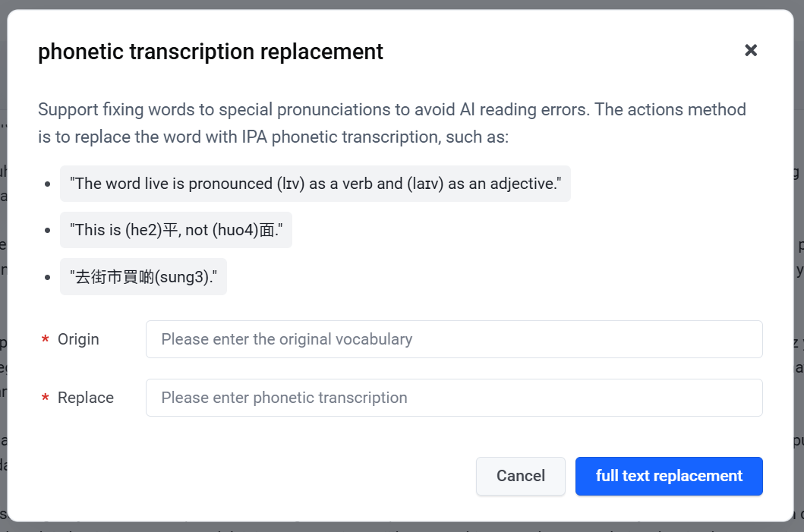Click the 'Support fixing words' description line
Image resolution: width=804 pixels, height=532 pixels.
pyautogui.click(x=392, y=110)
